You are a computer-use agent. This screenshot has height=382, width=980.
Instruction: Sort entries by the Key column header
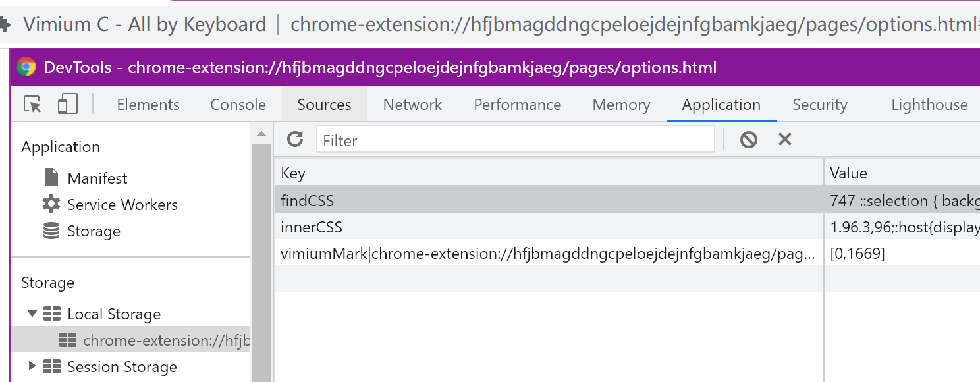[293, 173]
